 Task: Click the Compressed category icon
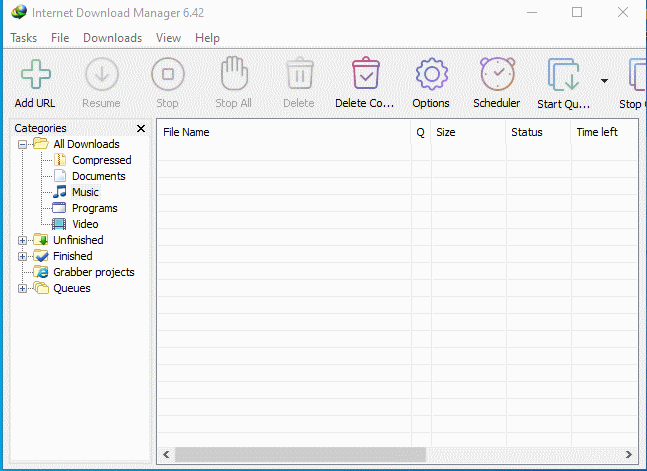[x=60, y=160]
